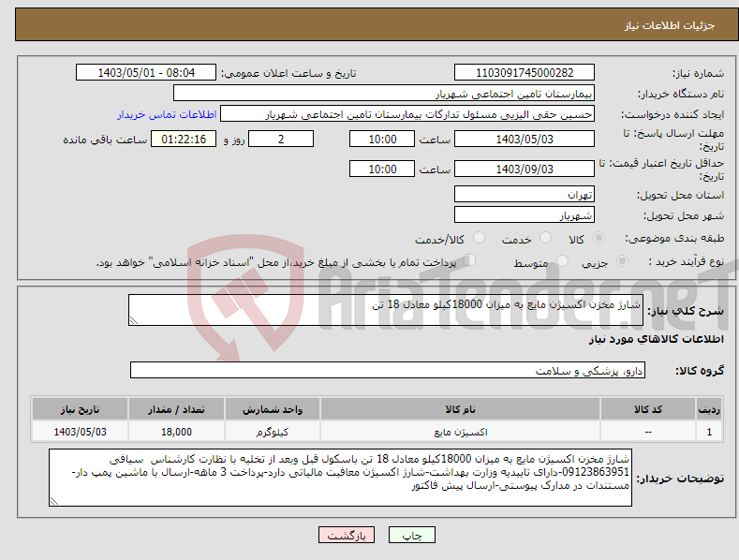Screen dimensions: 739x560
Task: Click the response deadline date 1403/05/03 field
Action: 525,139
